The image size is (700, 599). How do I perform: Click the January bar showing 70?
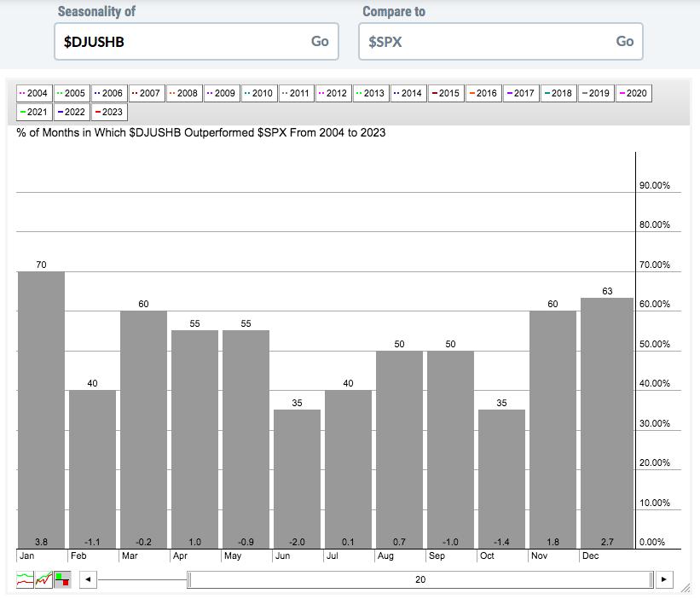41,410
